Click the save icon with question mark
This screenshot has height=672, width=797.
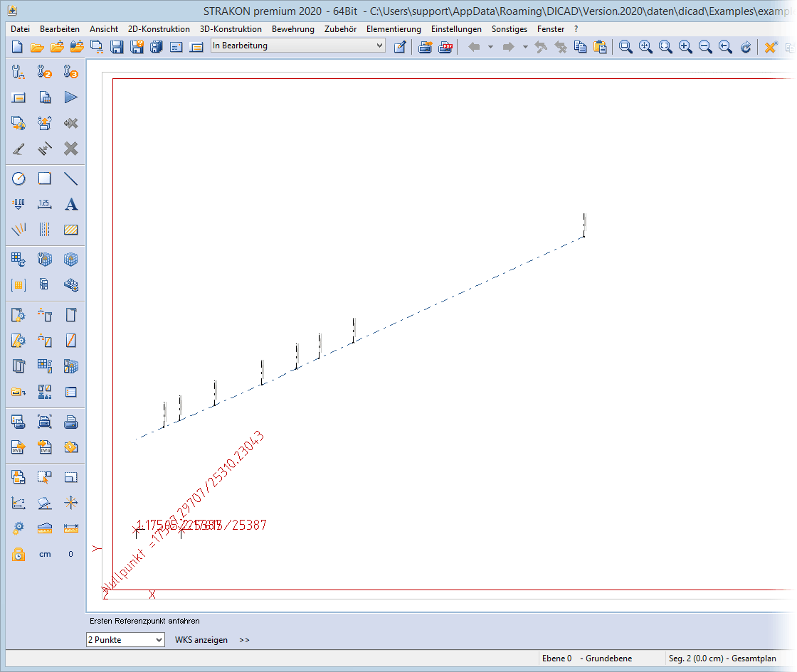pyautogui.click(x=137, y=47)
